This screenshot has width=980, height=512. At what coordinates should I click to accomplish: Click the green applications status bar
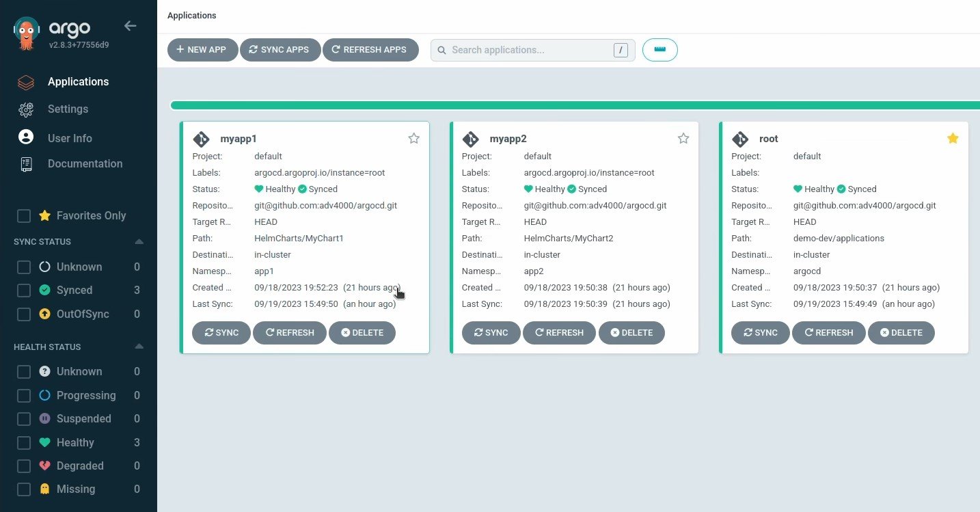[x=575, y=105]
